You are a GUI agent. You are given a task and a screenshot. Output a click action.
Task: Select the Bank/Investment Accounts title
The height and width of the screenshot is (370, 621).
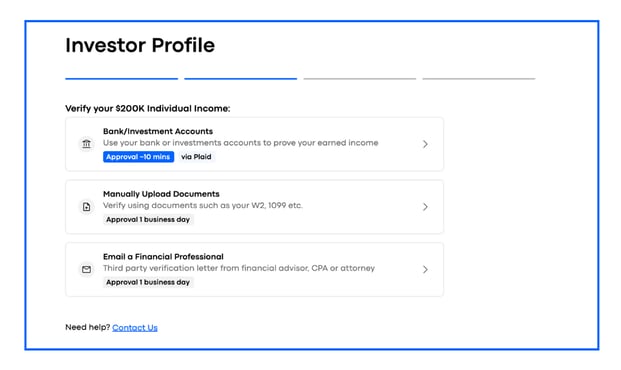click(x=158, y=131)
